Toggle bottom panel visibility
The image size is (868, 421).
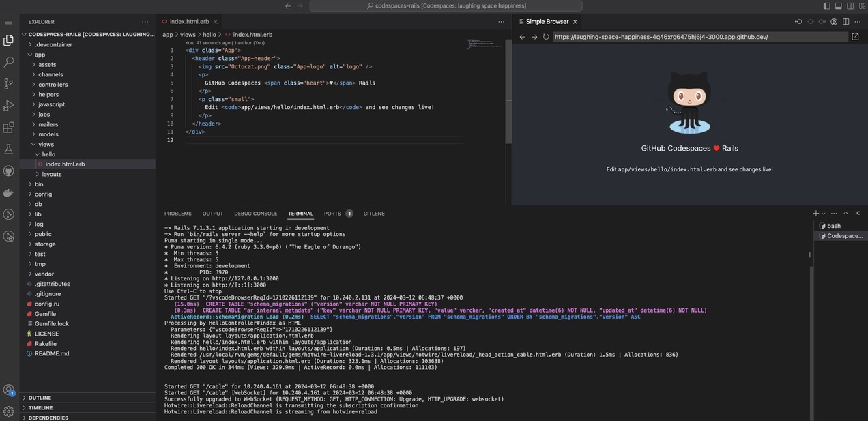(x=839, y=6)
